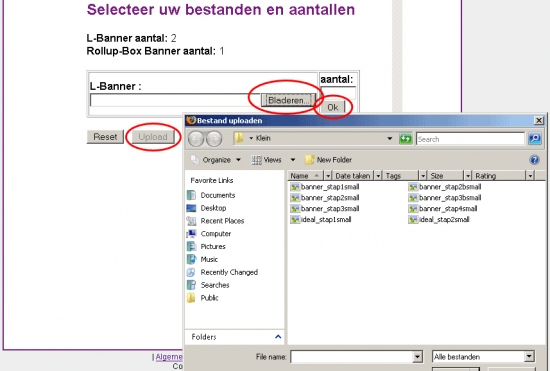Click the Size column header
Viewport: 550px width, 371px height.
point(445,176)
